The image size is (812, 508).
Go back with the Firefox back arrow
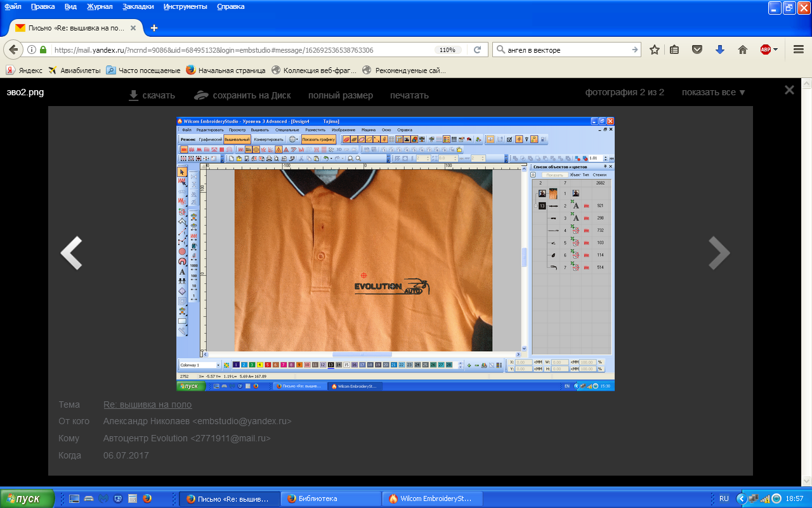coord(13,50)
